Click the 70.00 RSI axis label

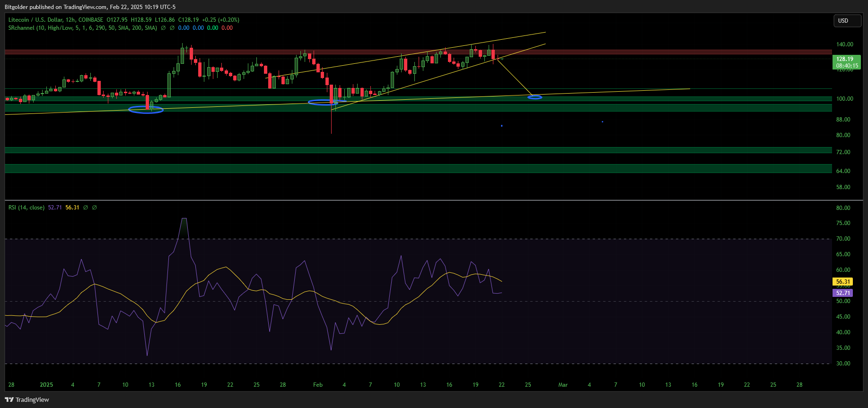pyautogui.click(x=843, y=239)
